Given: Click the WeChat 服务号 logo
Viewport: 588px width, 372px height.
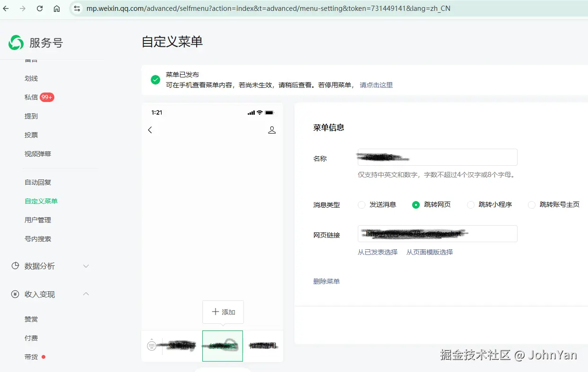Looking at the screenshot, I should point(16,42).
